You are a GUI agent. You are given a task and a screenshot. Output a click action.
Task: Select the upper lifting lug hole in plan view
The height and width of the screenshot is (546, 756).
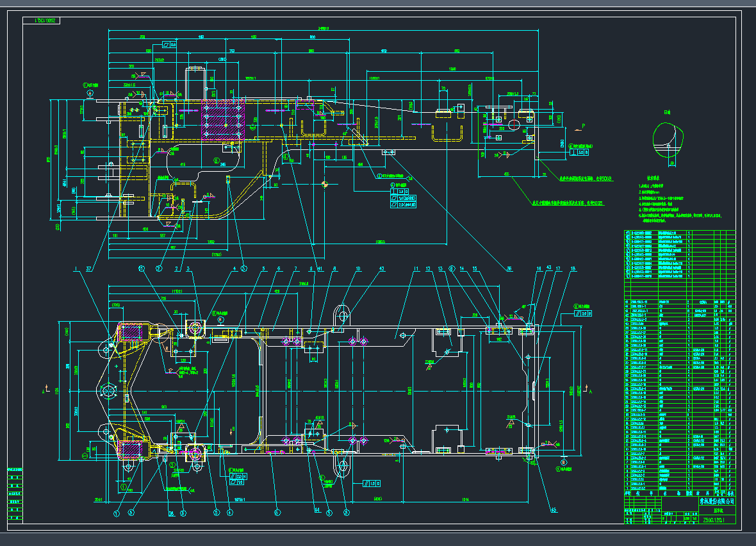tap(342, 315)
